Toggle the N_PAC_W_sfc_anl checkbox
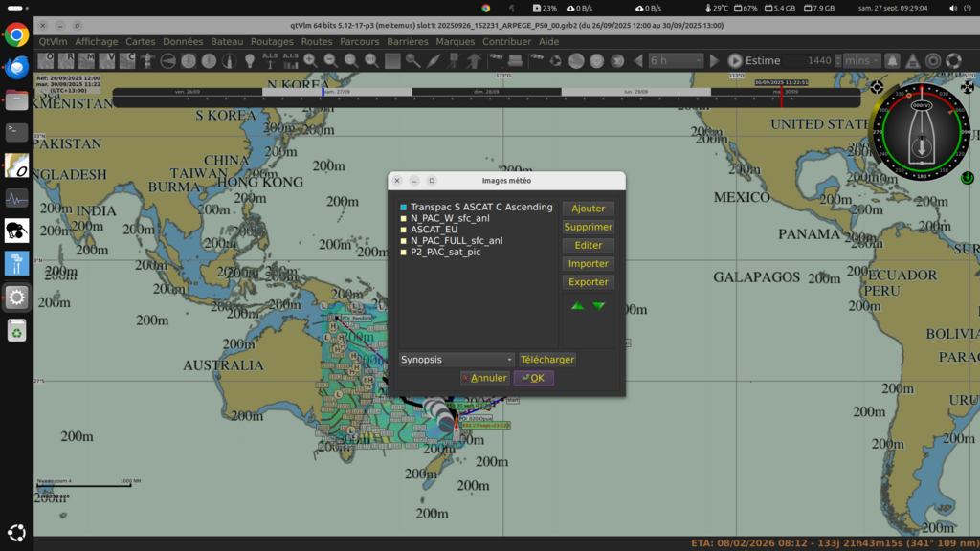Image resolution: width=980 pixels, height=551 pixels. pyautogui.click(x=404, y=219)
